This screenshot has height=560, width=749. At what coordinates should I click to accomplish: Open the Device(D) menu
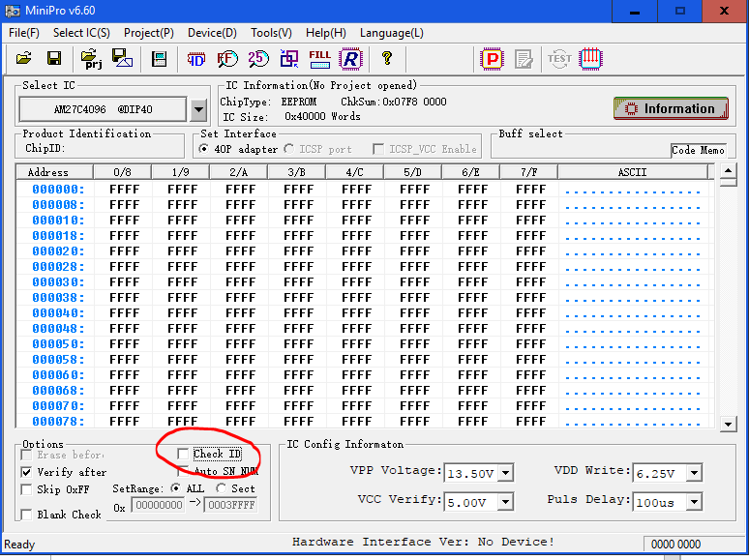click(x=212, y=33)
